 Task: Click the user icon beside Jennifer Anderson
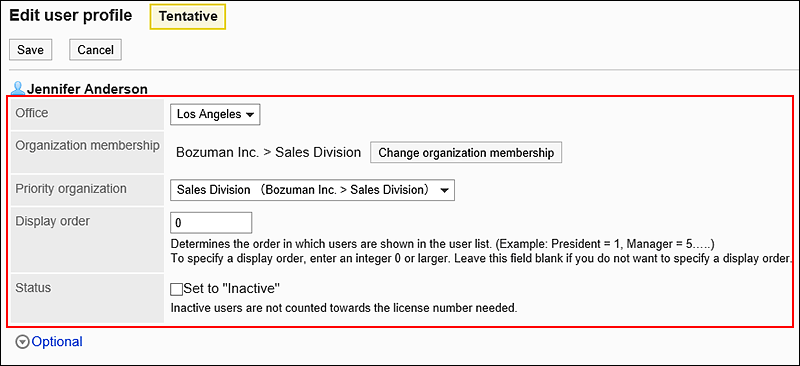pyautogui.click(x=18, y=89)
